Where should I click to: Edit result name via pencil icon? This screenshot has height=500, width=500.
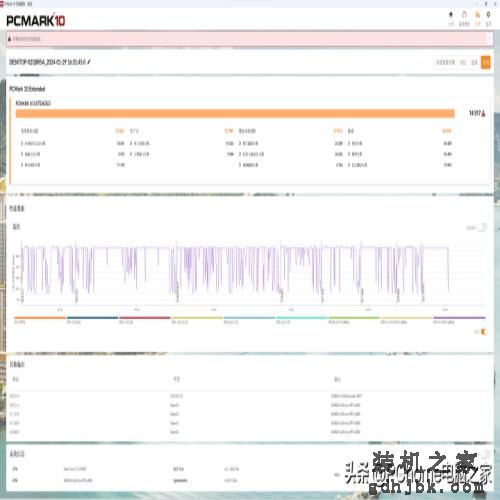(89, 62)
